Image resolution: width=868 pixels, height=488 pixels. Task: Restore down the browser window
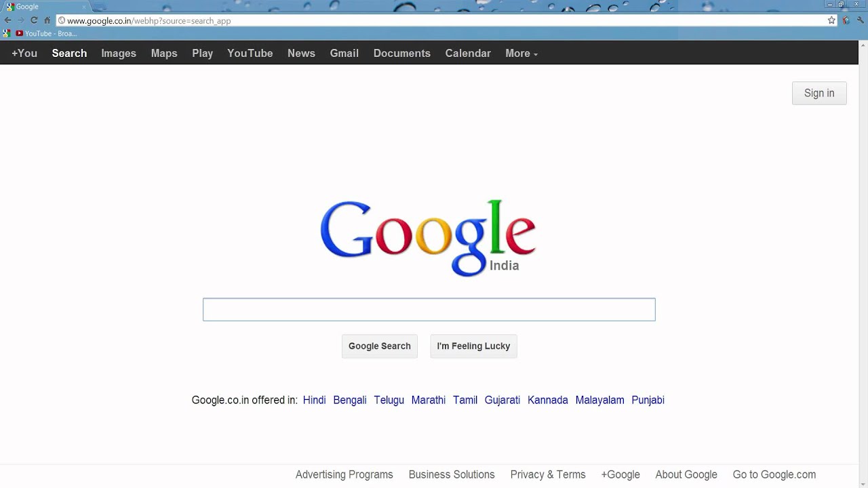coord(842,4)
